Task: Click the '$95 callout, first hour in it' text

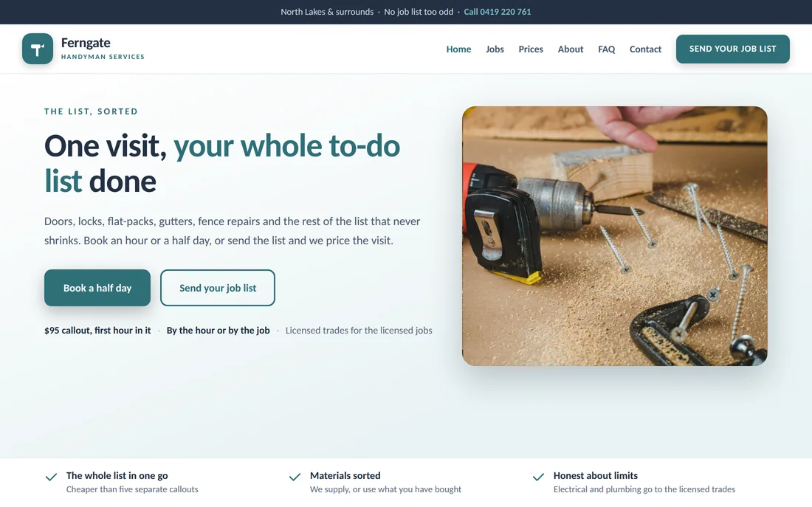Action: tap(97, 331)
